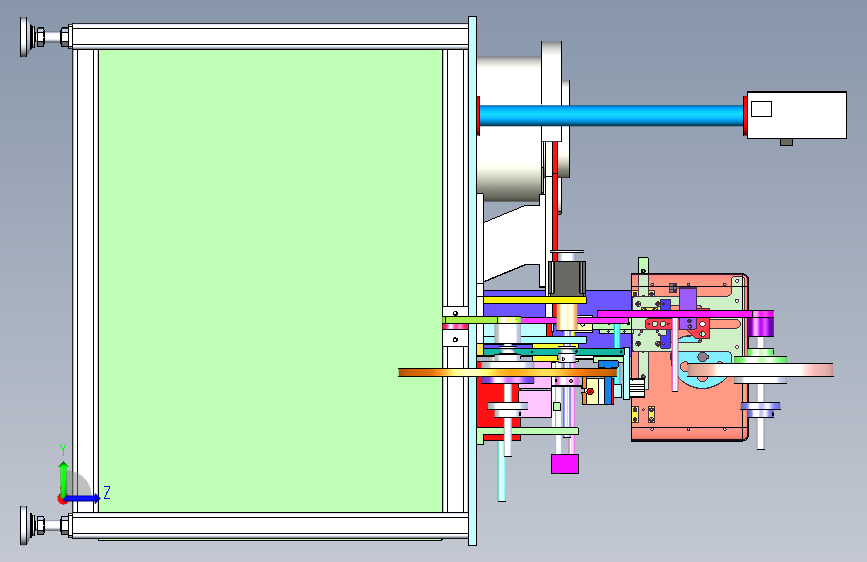
Task: Click the red origin ball of the triad
Action: (x=62, y=499)
